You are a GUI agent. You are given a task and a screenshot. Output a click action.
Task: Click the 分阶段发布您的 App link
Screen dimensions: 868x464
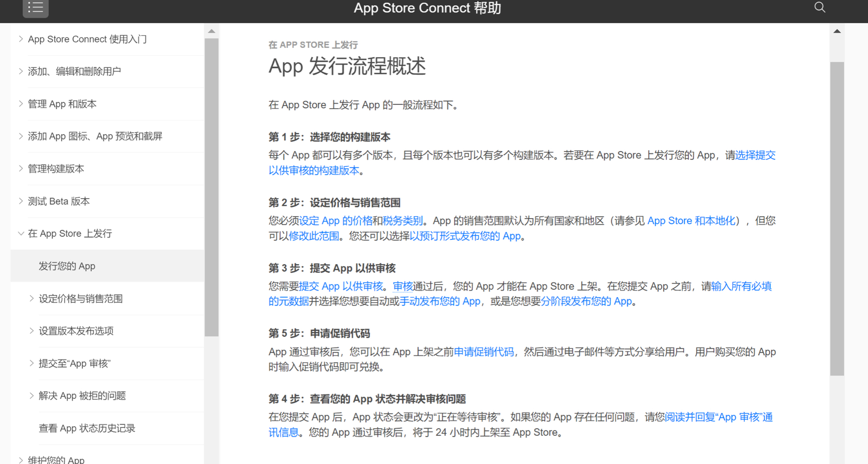coord(587,301)
